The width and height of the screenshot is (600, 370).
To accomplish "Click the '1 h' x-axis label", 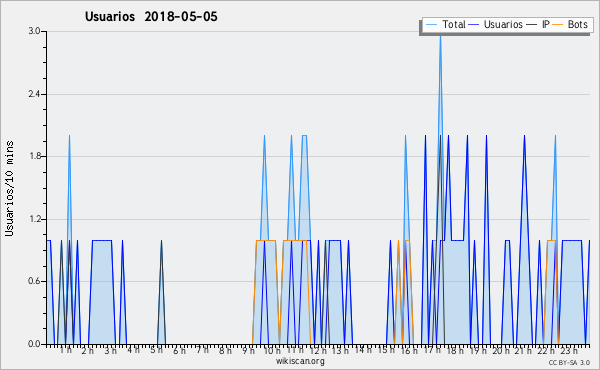I will coord(65,350).
